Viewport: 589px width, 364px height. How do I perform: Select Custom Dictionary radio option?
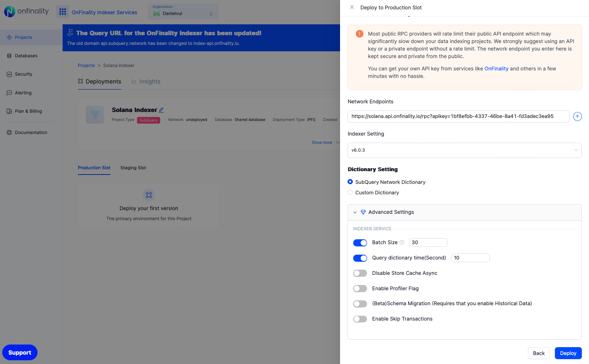point(350,192)
